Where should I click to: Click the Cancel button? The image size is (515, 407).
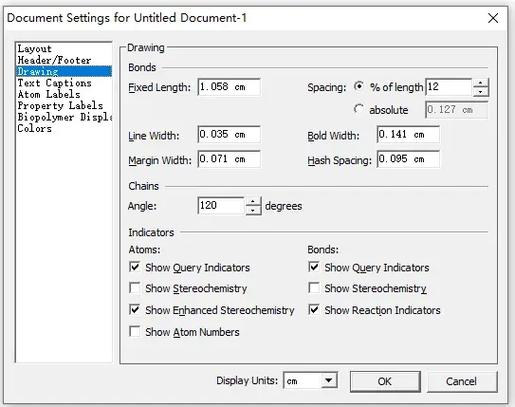tap(462, 381)
